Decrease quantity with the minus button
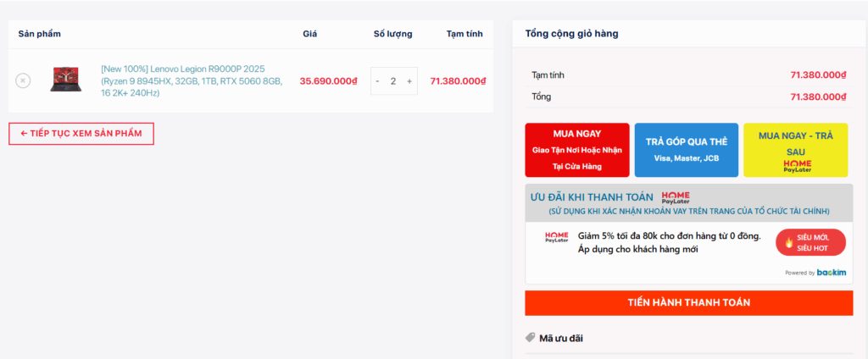The image size is (868, 359). 377,81
